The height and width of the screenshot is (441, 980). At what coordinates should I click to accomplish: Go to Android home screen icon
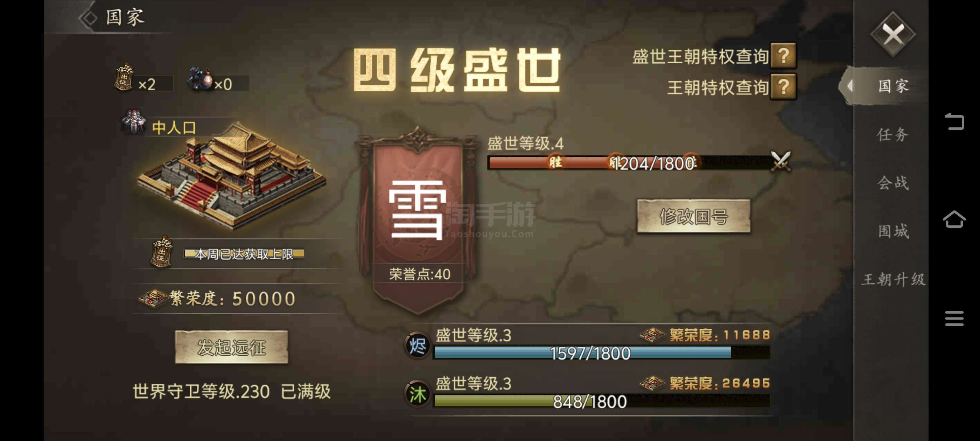tap(954, 219)
